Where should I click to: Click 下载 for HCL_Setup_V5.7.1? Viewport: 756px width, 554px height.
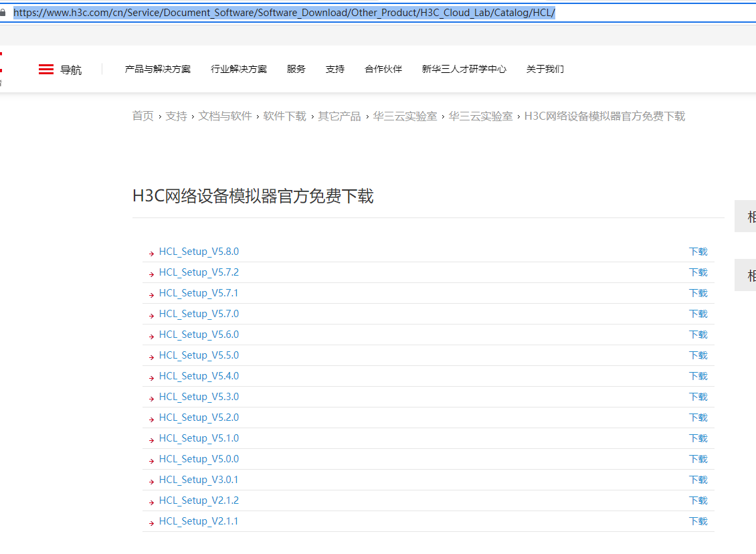[x=698, y=293]
